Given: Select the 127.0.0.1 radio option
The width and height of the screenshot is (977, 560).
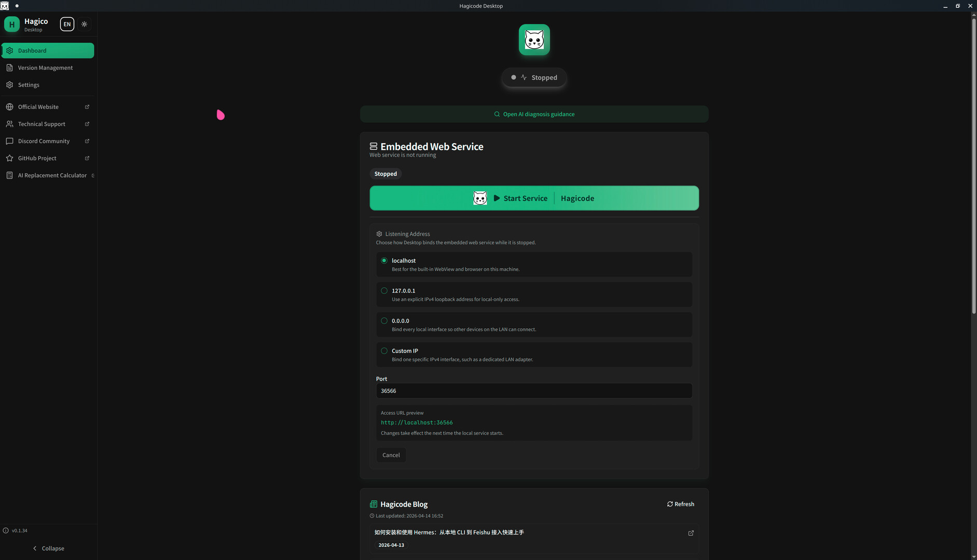Looking at the screenshot, I should click(x=384, y=291).
